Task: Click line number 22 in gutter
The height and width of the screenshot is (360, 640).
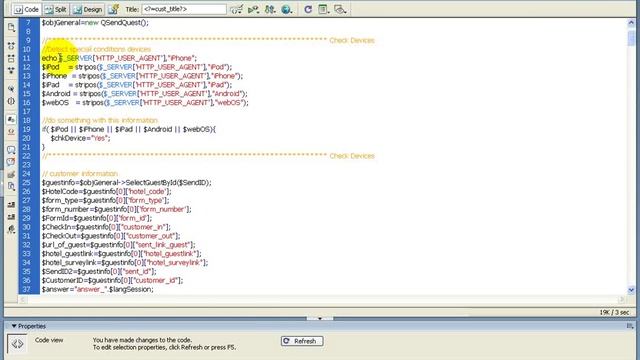Action: 27,156
